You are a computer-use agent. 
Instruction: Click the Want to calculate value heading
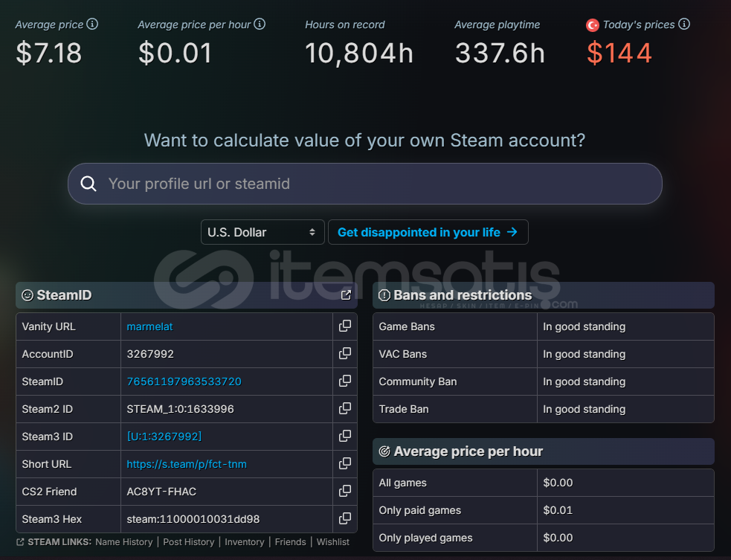(364, 141)
